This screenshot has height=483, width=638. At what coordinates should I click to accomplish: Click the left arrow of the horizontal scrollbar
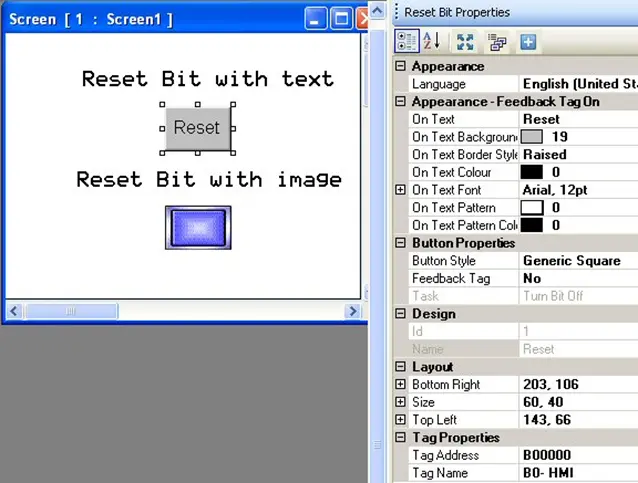tap(14, 311)
